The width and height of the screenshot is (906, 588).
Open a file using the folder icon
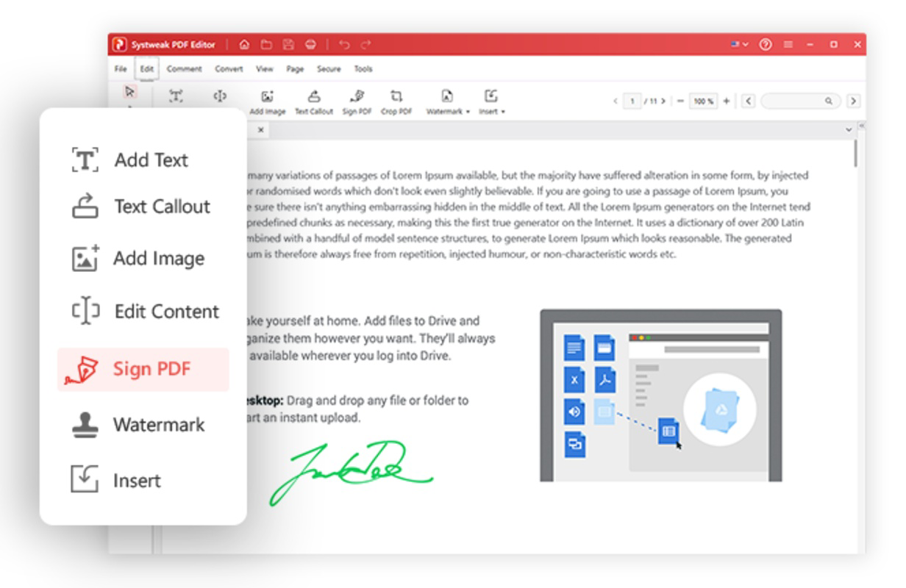[266, 45]
